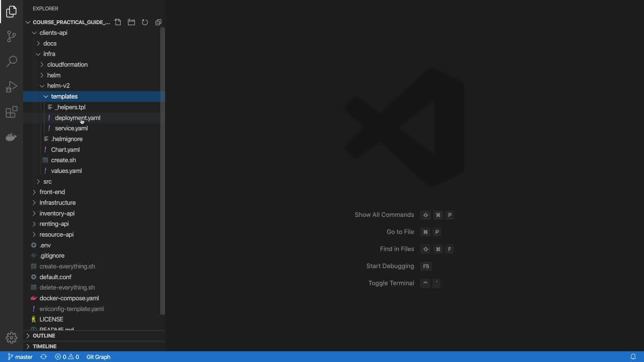
Task: Click the explorer vertical scrollbar
Action: 163,171
